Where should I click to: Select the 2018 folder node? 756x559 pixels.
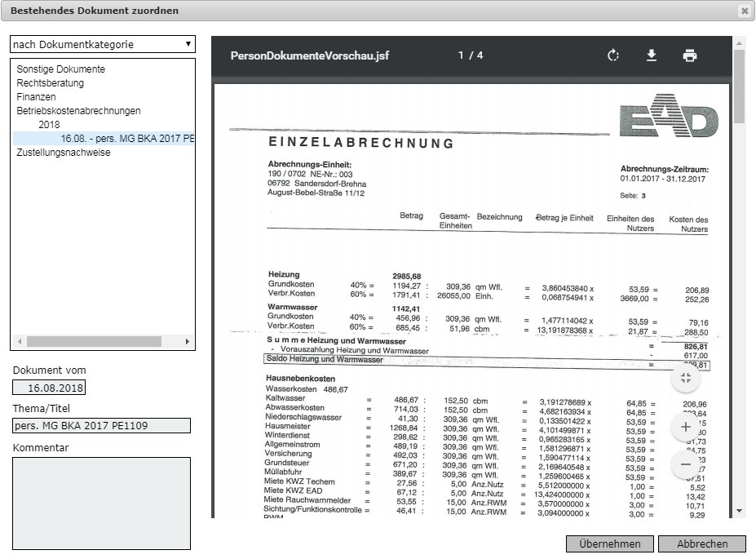[x=49, y=125]
